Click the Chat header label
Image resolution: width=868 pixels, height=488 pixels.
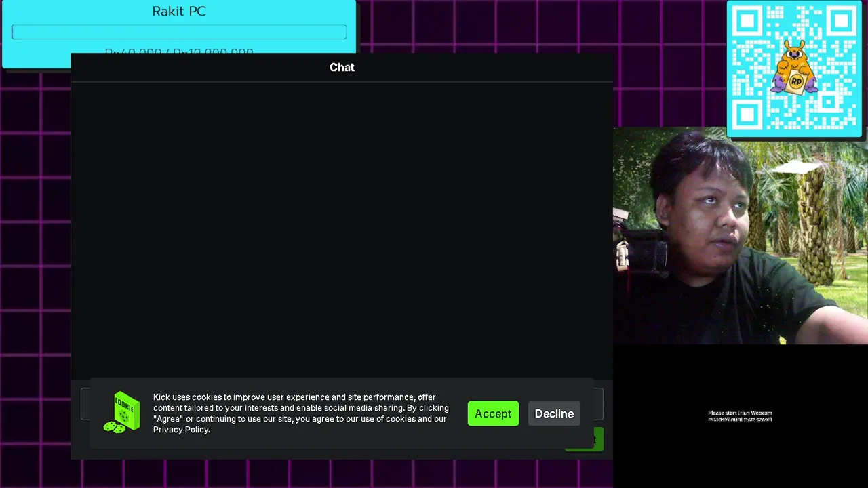point(342,67)
